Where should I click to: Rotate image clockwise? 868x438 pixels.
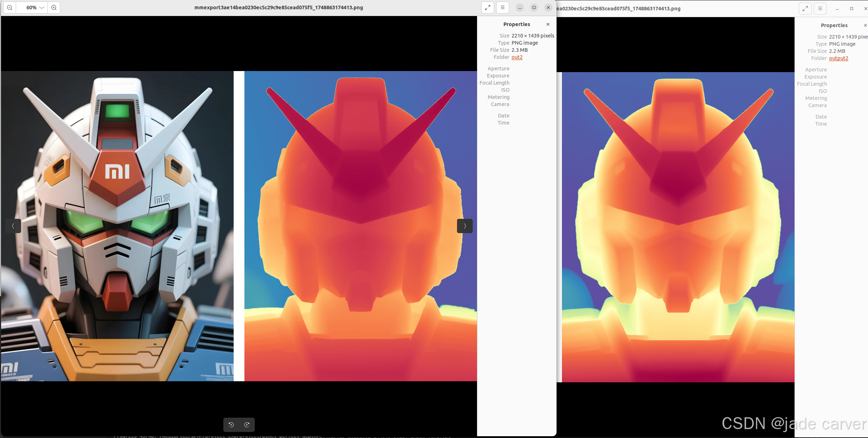pyautogui.click(x=247, y=424)
